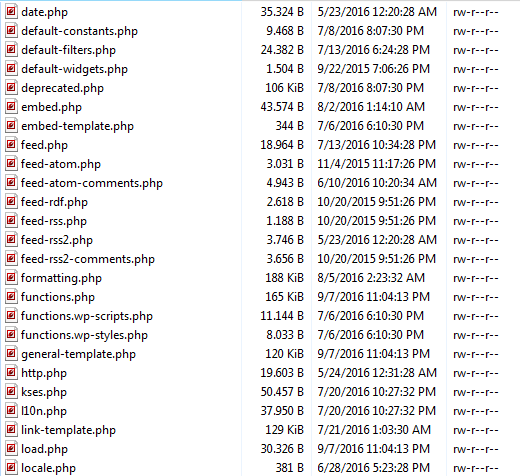The image size is (520, 476).
Task: Select the locale.php file icon
Action: tap(11, 468)
